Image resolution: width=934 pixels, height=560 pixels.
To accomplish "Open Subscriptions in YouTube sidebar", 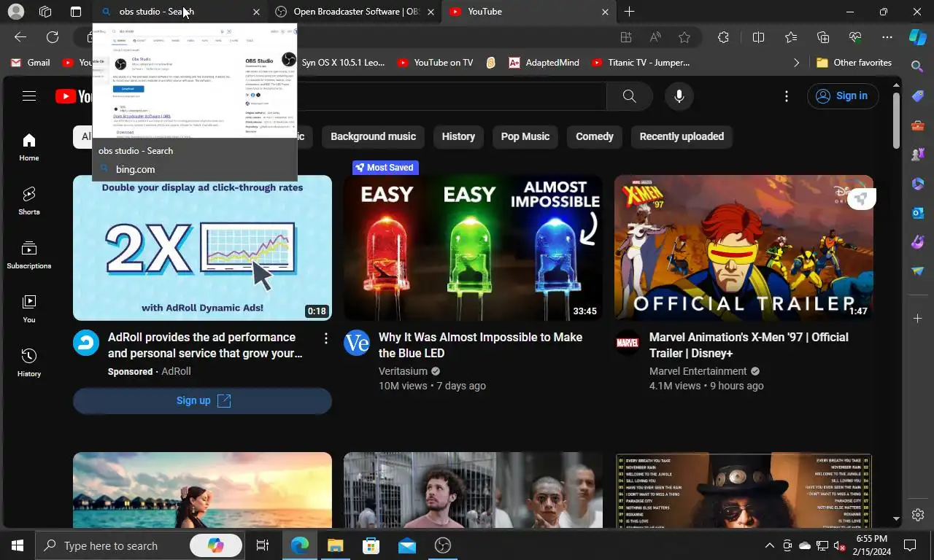I will pos(29,255).
